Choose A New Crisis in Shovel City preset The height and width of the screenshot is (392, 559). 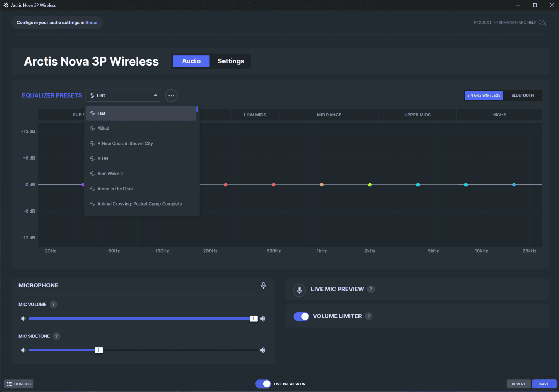tap(141, 144)
